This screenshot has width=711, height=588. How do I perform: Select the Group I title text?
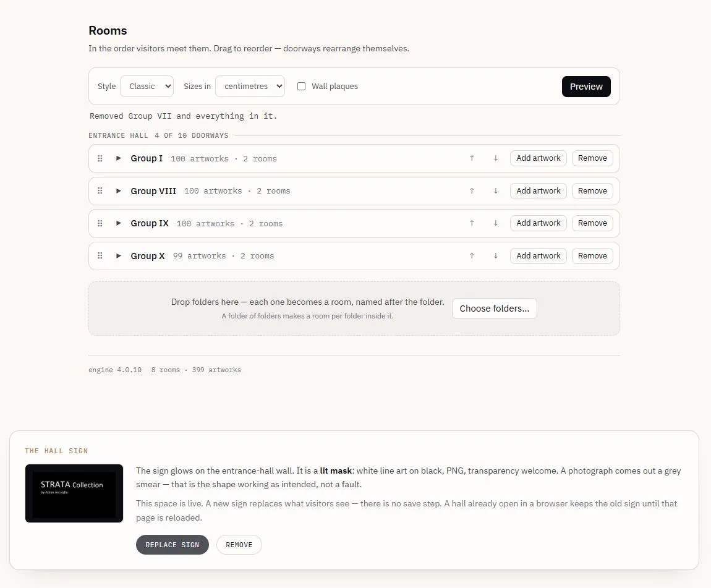pyautogui.click(x=147, y=158)
